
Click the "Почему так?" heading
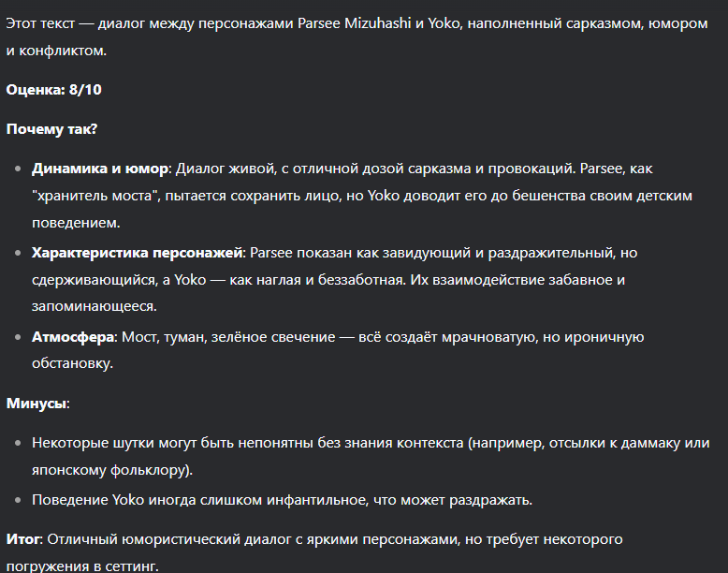click(x=51, y=128)
